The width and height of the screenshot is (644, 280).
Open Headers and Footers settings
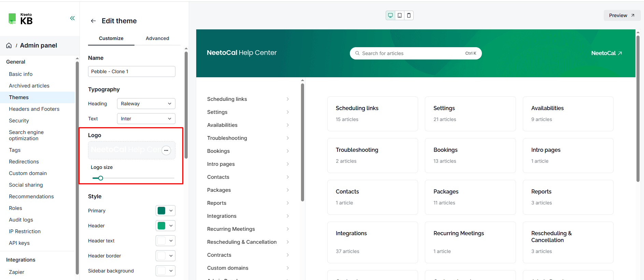pos(34,109)
